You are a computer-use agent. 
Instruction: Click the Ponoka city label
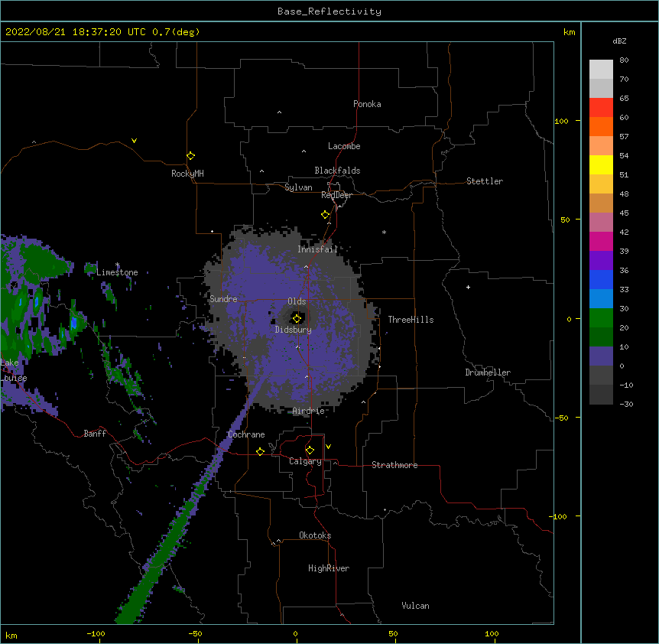[x=367, y=104]
